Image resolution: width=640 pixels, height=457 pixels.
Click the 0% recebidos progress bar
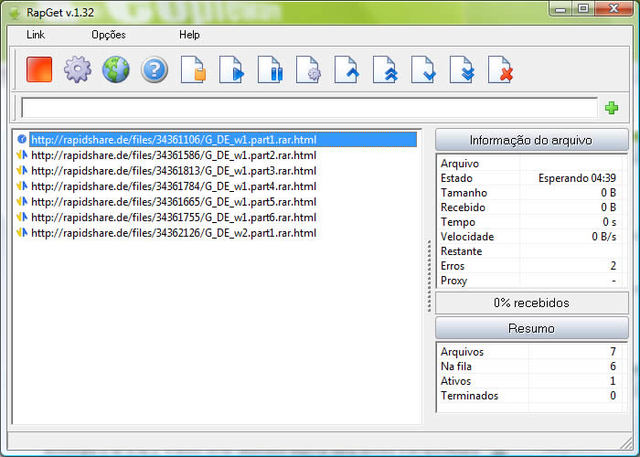pos(531,303)
